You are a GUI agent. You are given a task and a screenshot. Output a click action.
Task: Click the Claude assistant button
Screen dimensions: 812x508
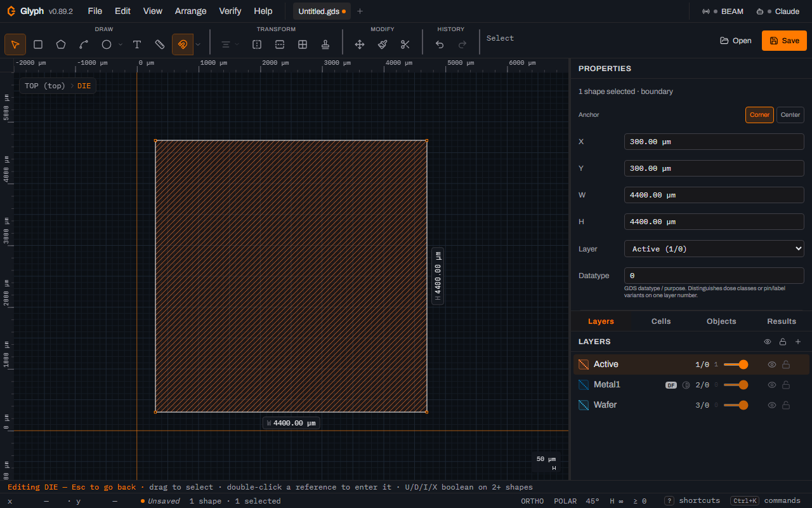coord(778,11)
